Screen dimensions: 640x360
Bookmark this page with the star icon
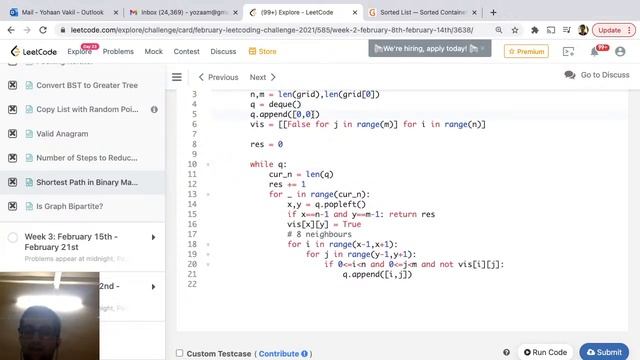coord(515,30)
